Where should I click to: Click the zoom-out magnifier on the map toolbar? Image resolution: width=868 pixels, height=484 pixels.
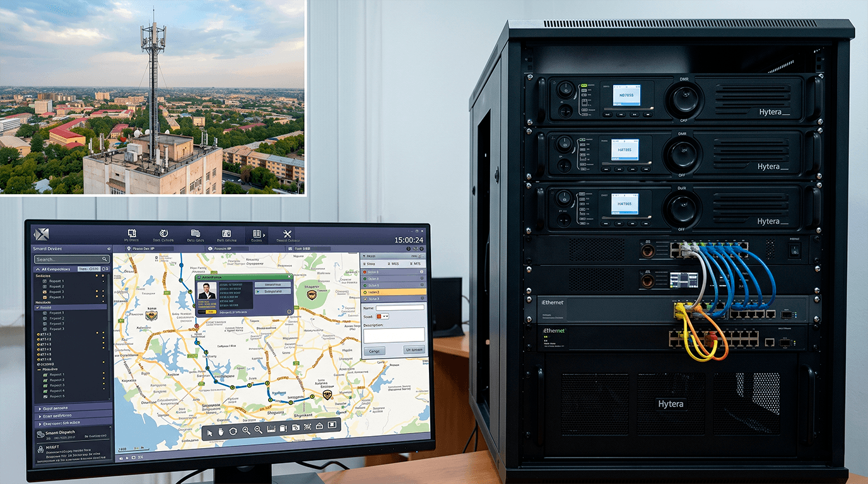click(258, 429)
